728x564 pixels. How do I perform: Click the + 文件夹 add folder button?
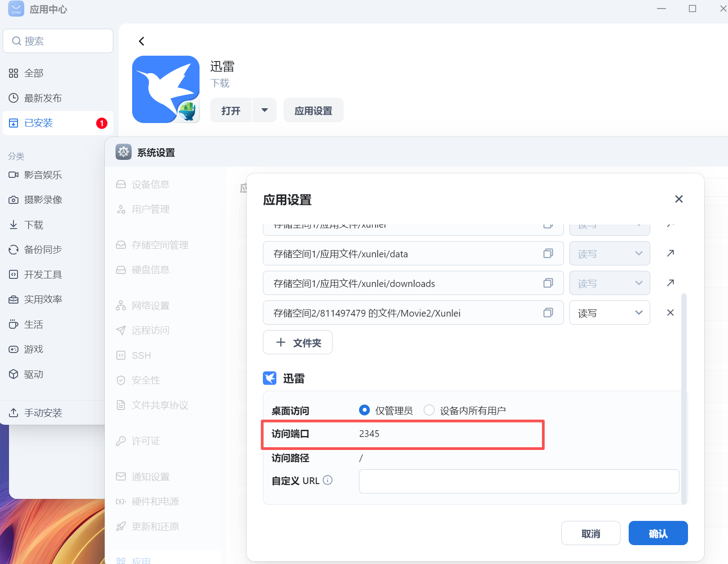point(298,342)
